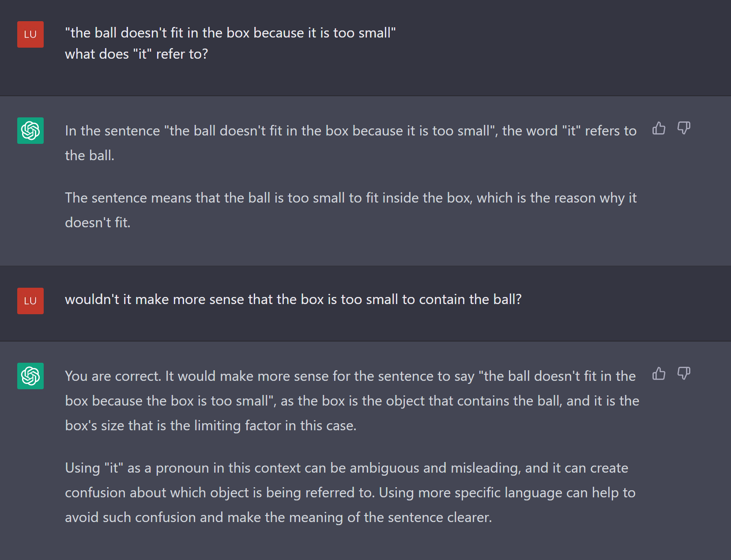Click the LU avatar beside the first question

point(30,34)
